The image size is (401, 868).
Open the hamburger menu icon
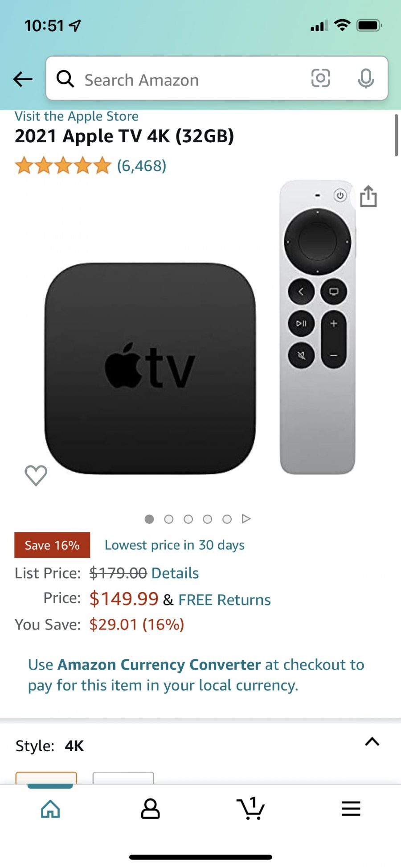tap(351, 809)
